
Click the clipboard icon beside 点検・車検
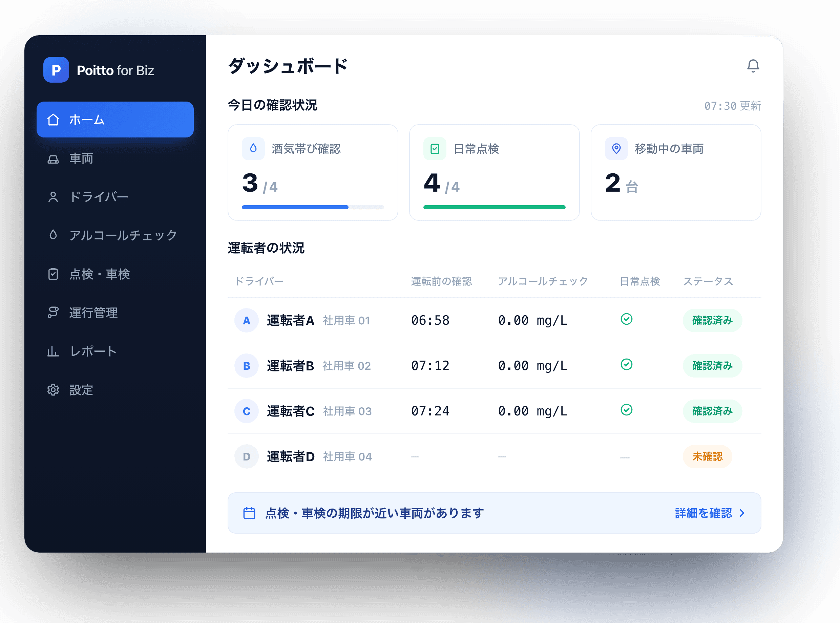53,274
